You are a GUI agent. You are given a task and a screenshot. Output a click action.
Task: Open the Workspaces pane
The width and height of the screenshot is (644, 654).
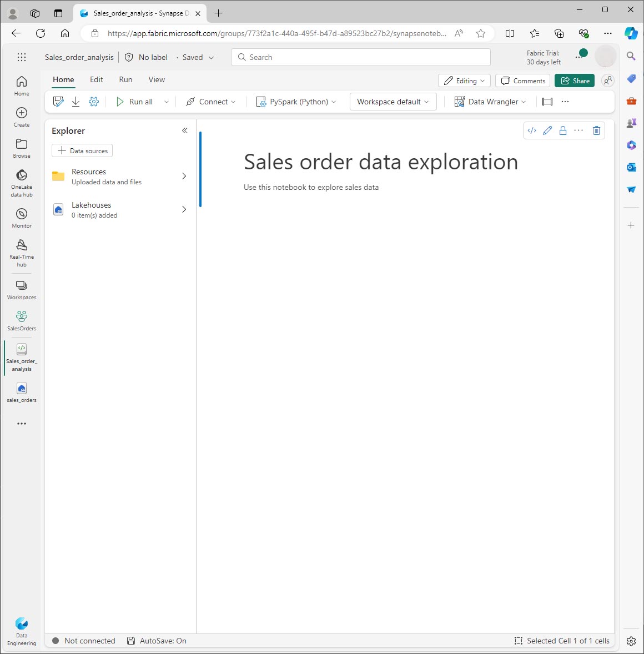pyautogui.click(x=22, y=290)
